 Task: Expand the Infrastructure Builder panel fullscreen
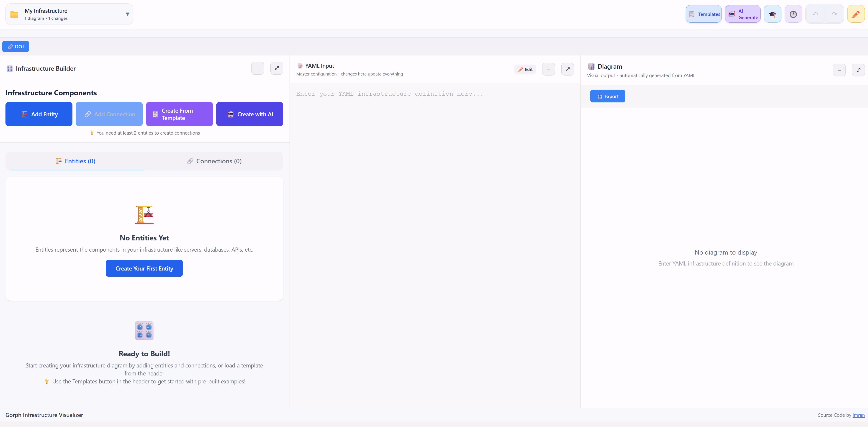click(277, 68)
